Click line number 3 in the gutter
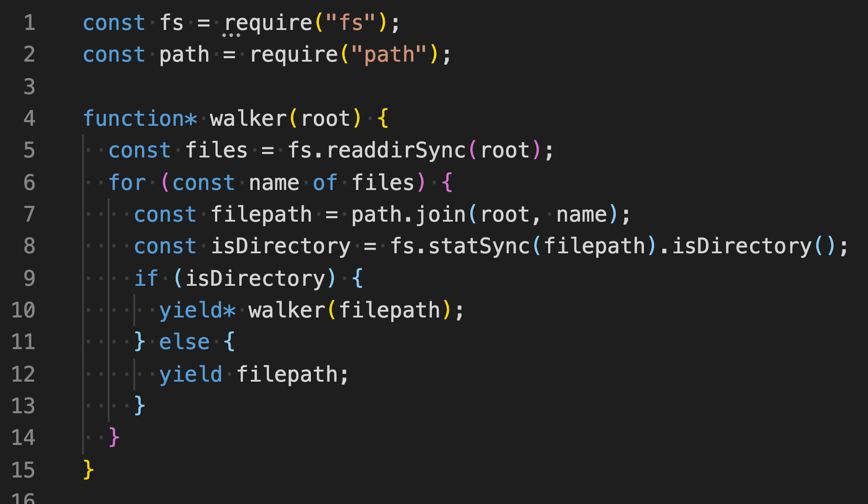Viewport: 868px width, 504px height. click(x=29, y=86)
